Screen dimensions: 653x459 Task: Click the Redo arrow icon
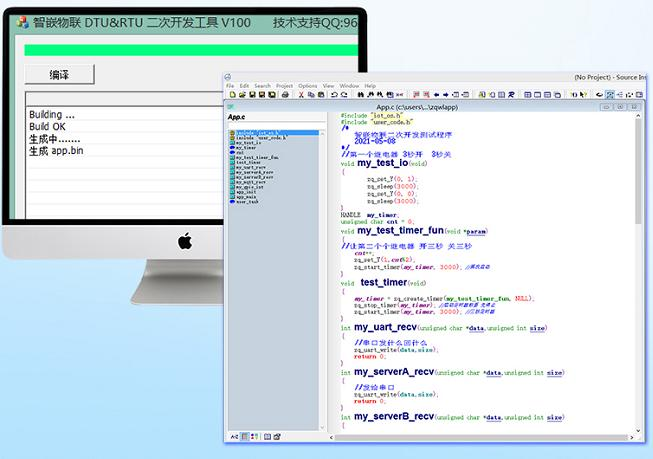coord(344,95)
